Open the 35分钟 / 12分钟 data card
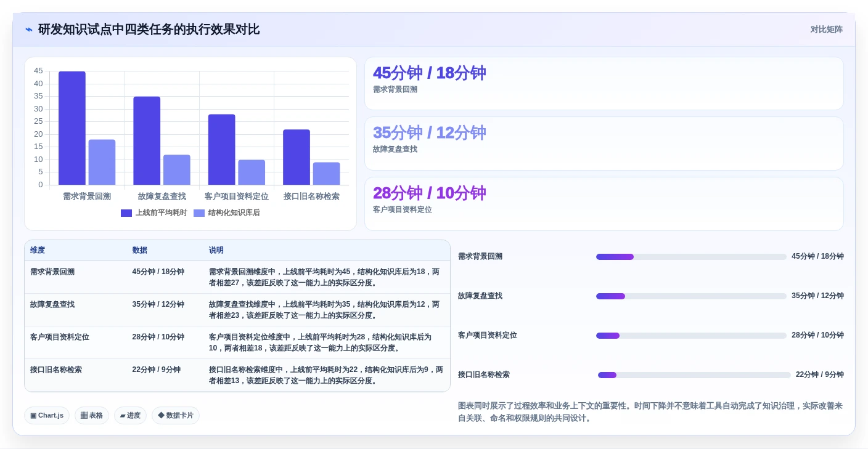The height and width of the screenshot is (449, 868). [x=604, y=144]
